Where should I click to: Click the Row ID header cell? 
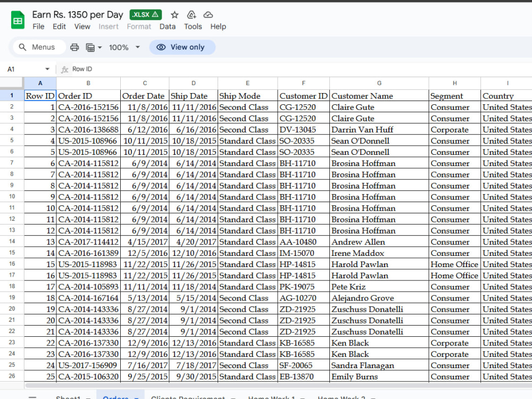[x=40, y=96]
